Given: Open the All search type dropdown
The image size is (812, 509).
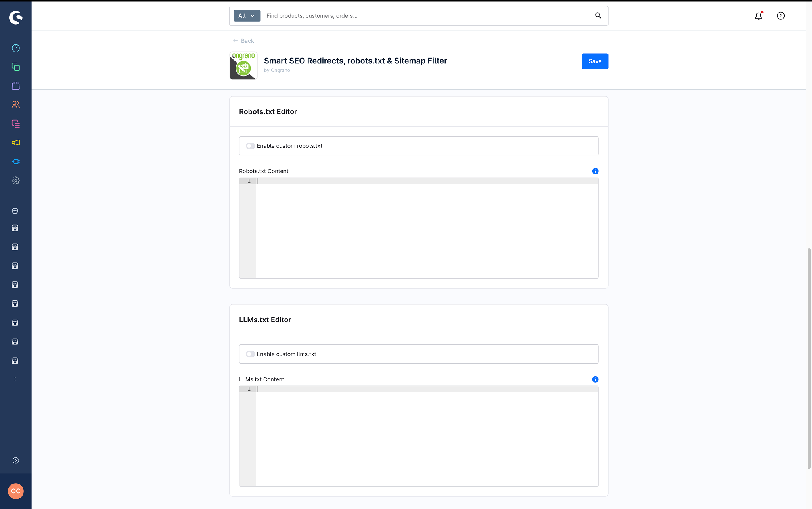Looking at the screenshot, I should pos(247,16).
